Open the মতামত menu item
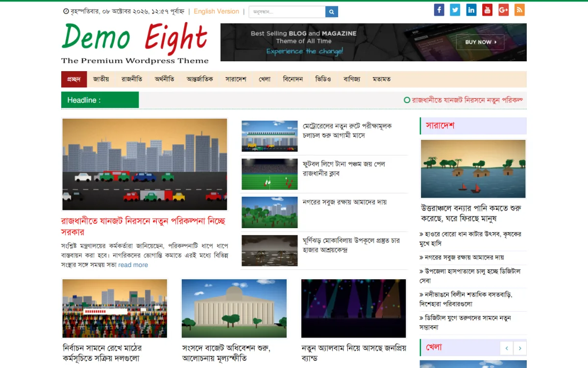Screen dimensions: 588x368 point(382,79)
